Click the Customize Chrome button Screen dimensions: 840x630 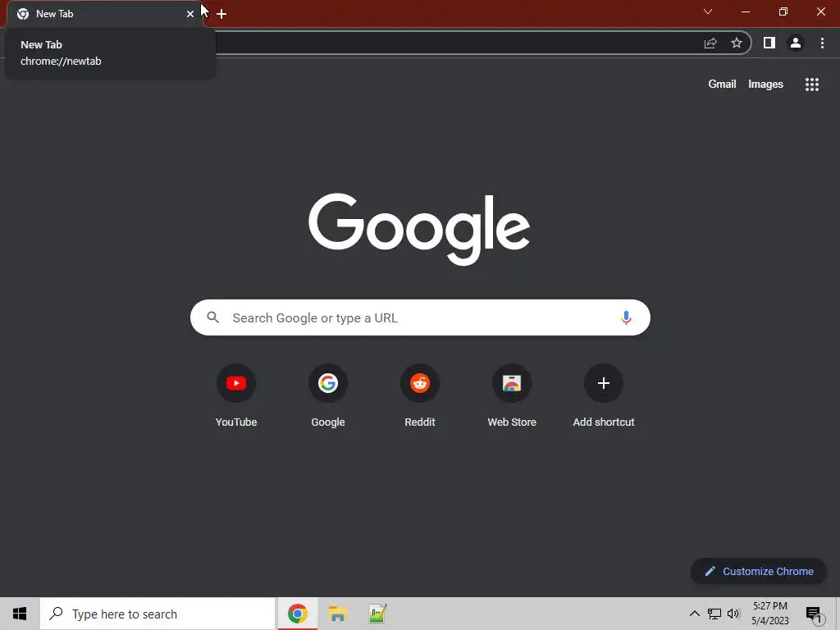(759, 571)
